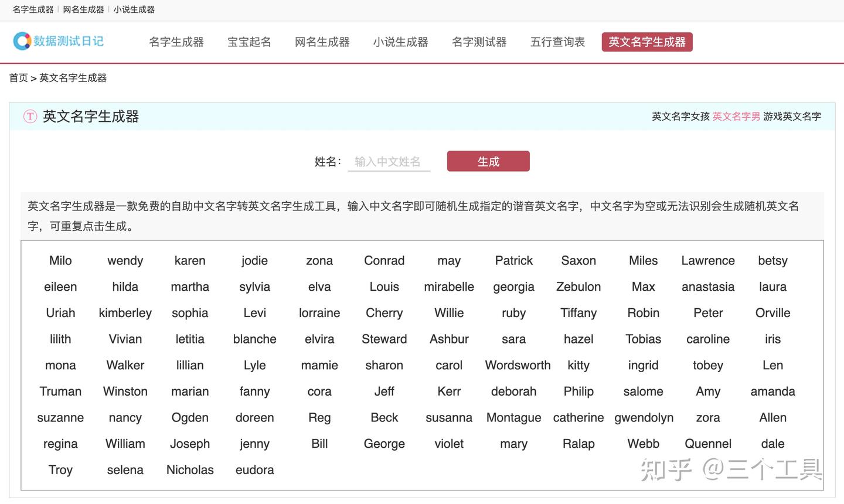Select the name betsy
The image size is (844, 504).
tap(773, 261)
